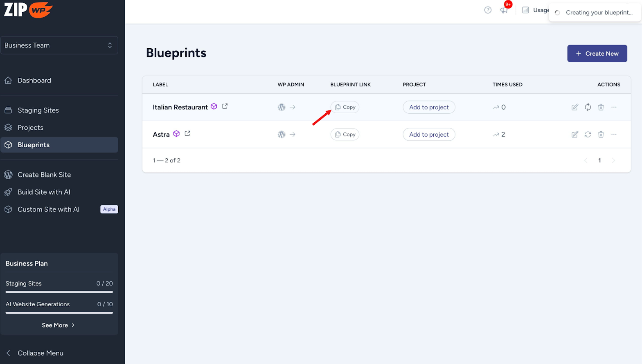Click the trash icon for Astra

coord(601,135)
